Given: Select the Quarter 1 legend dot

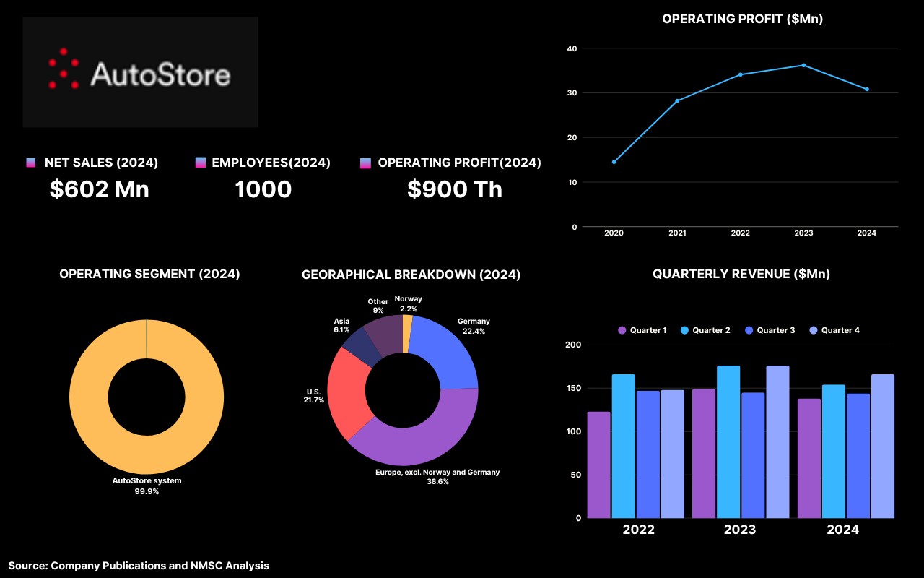Looking at the screenshot, I should coord(622,330).
